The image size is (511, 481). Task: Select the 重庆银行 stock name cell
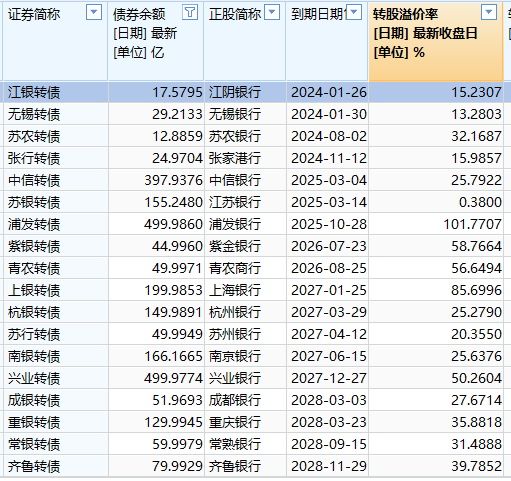click(245, 422)
